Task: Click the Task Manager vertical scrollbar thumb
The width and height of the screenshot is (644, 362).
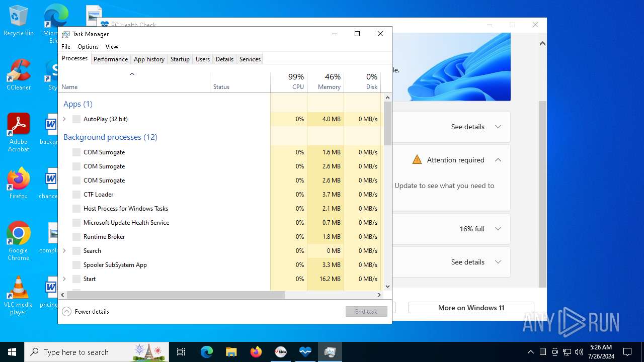Action: 387,123
